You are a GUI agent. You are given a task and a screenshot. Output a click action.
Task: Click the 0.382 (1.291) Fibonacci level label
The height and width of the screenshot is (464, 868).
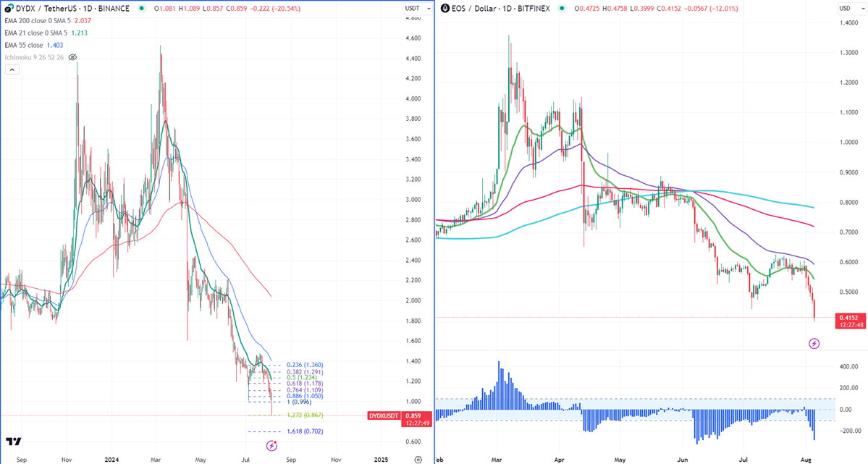pos(305,371)
